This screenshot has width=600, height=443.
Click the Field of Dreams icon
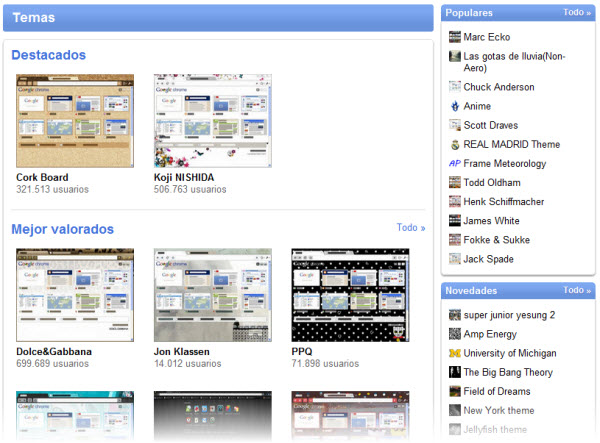pos(455,391)
